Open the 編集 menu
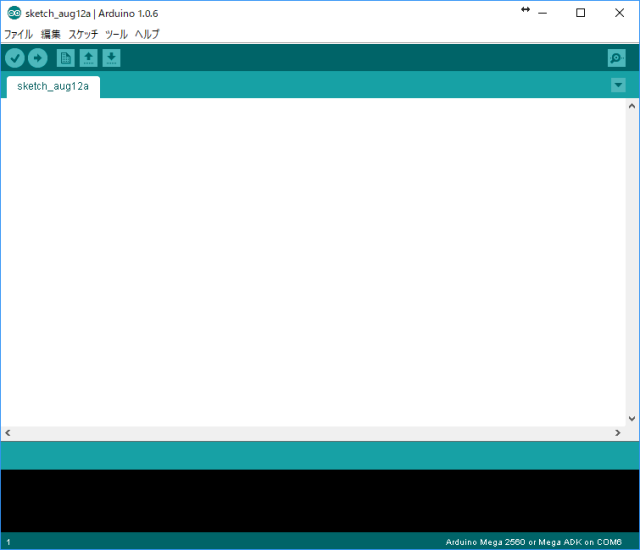The width and height of the screenshot is (640, 550). pos(51,34)
